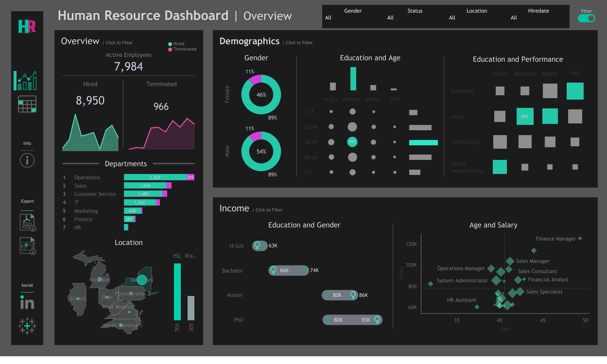Select the Terminated legend marker
This screenshot has width=607, height=364.
point(170,49)
